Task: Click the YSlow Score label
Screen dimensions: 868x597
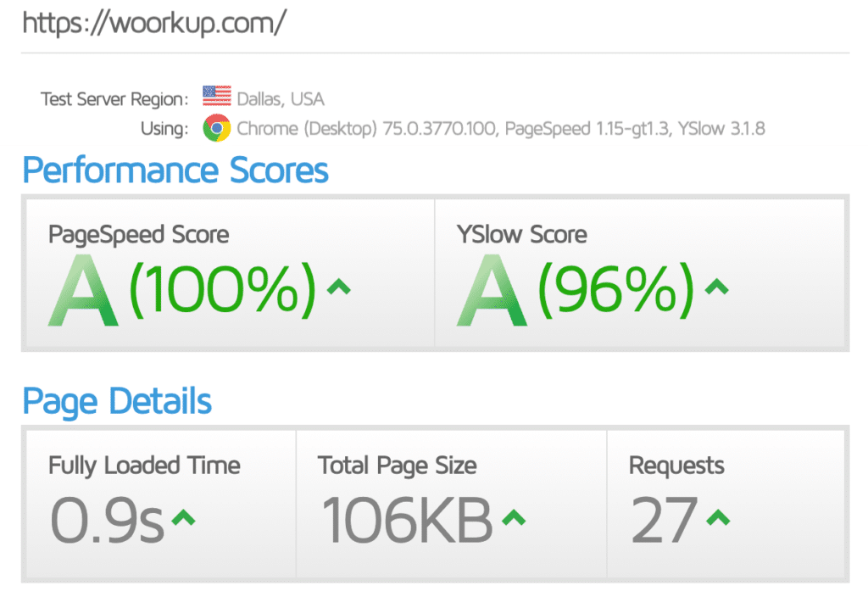Action: pyautogui.click(x=521, y=234)
